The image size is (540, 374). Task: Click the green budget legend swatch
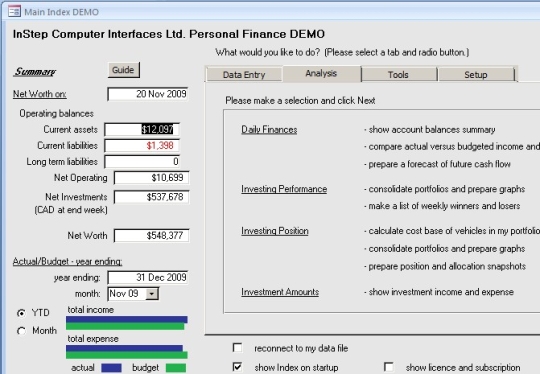176,368
